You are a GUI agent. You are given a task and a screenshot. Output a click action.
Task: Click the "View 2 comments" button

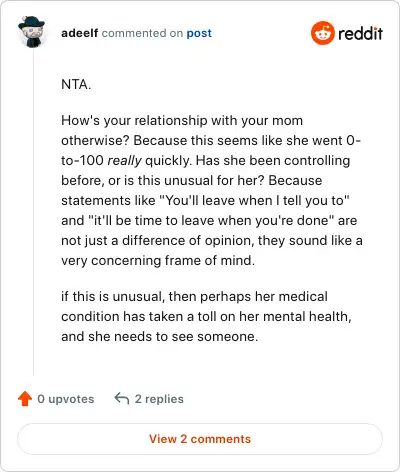[200, 439]
